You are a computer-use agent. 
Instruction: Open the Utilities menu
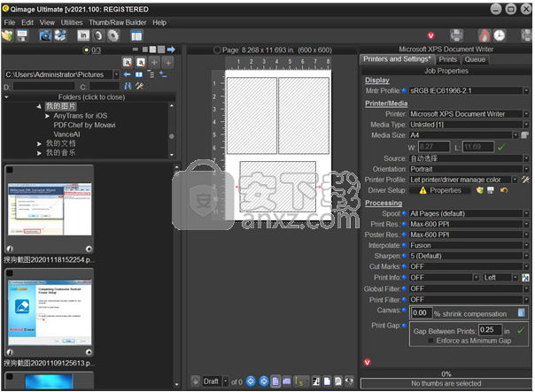72,22
